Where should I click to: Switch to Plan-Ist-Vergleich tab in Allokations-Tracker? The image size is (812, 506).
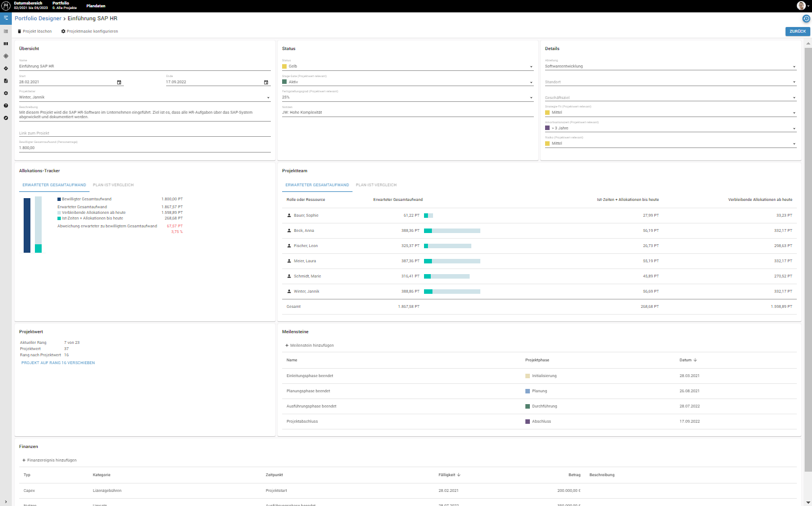113,185
